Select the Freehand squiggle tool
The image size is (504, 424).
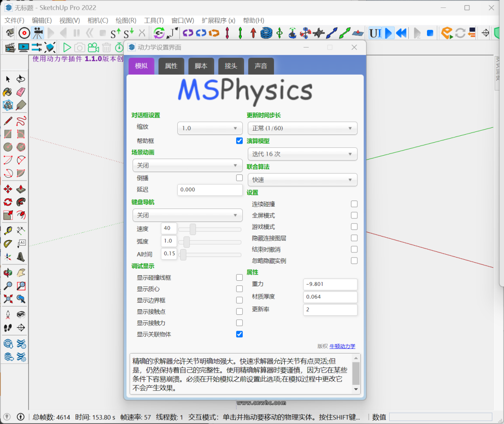pos(21,121)
